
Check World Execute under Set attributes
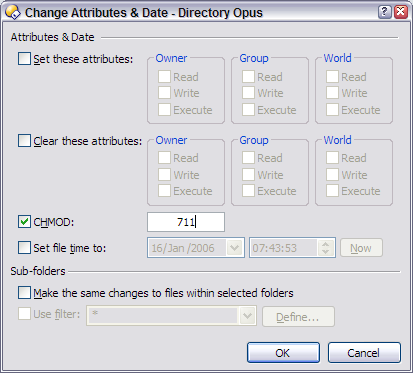click(332, 109)
